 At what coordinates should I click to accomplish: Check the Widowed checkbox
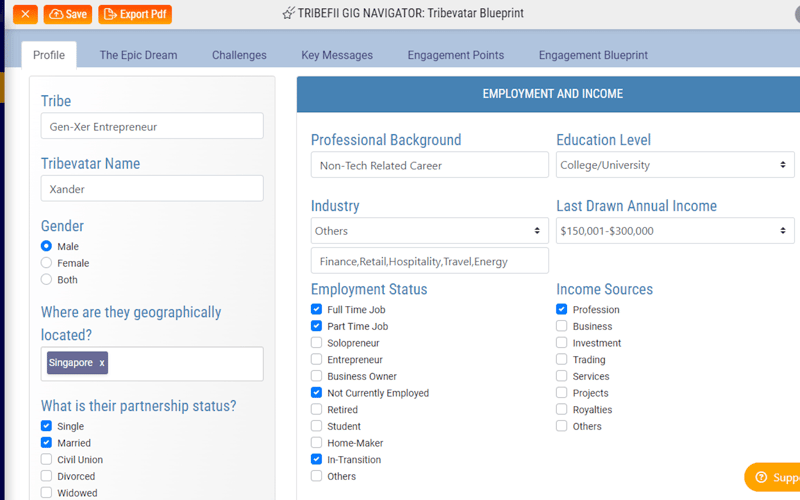pos(46,492)
